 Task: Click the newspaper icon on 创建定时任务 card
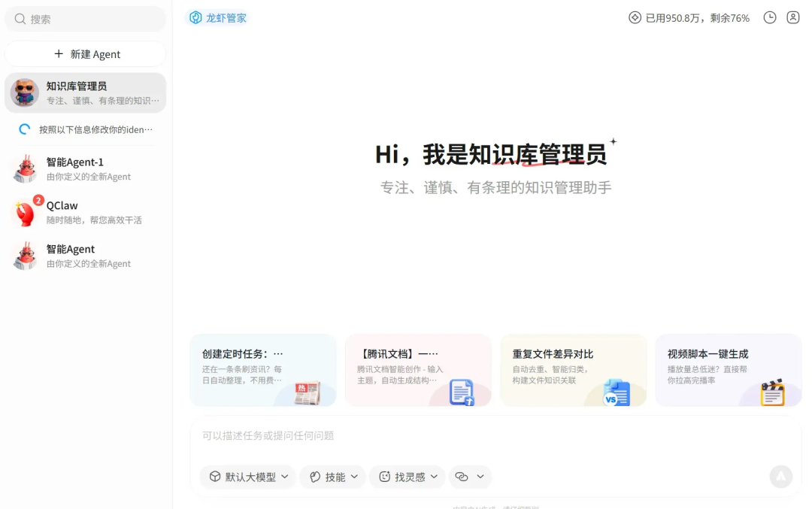pos(308,393)
